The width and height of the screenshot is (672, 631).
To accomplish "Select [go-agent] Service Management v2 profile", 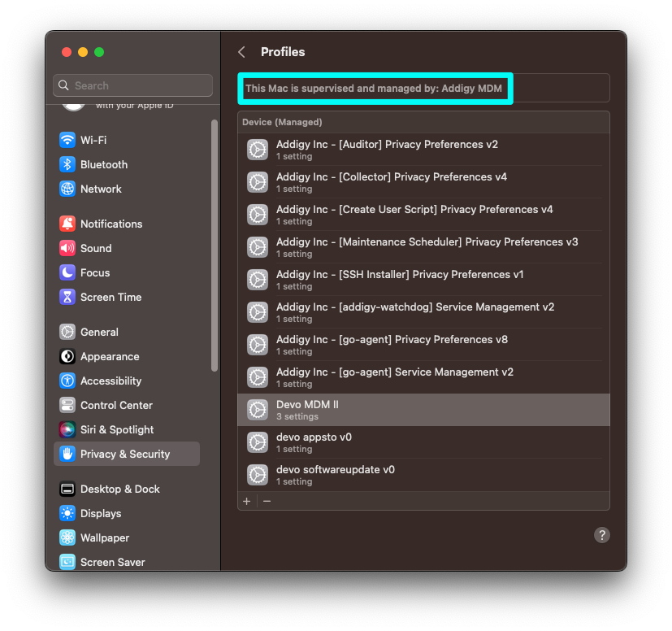I will 423,377.
